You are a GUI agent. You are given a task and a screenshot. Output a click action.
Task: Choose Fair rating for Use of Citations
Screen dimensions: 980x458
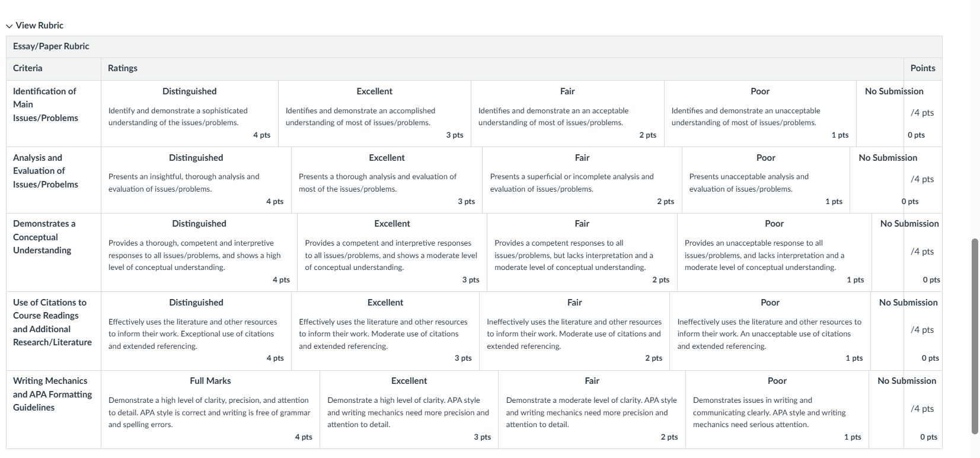(x=574, y=330)
